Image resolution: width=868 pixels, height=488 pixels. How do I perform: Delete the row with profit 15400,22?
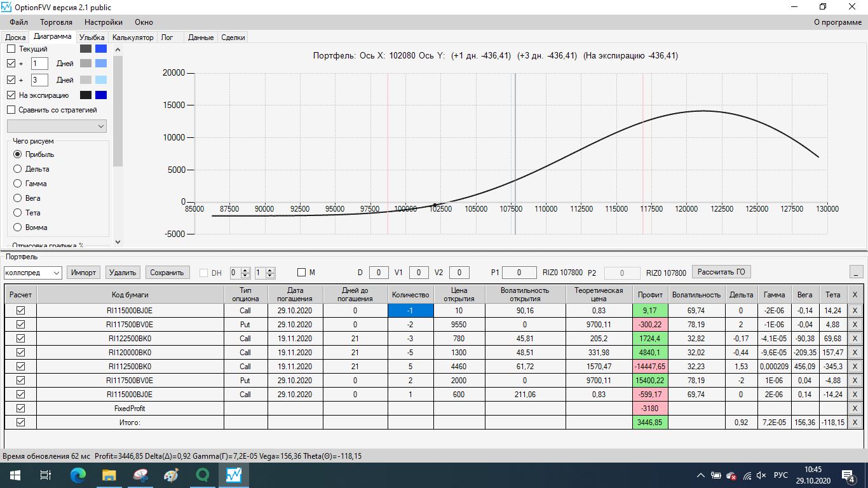click(x=855, y=381)
